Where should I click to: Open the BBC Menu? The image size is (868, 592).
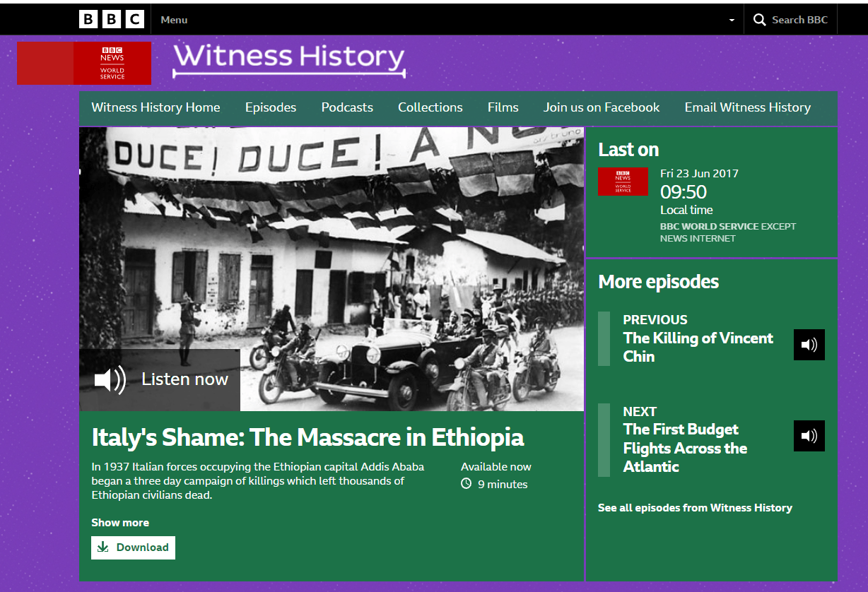[x=174, y=20]
